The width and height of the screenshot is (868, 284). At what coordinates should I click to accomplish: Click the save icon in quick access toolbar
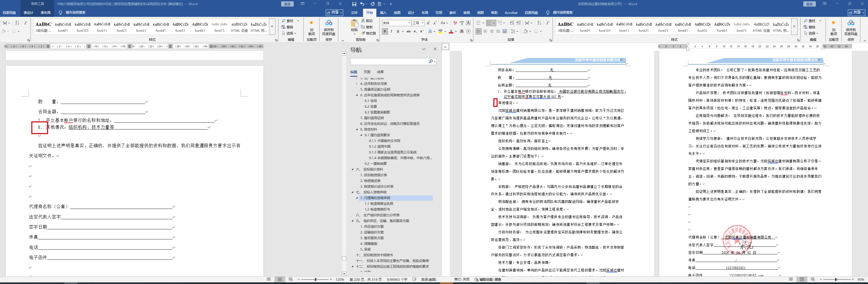tap(354, 4)
